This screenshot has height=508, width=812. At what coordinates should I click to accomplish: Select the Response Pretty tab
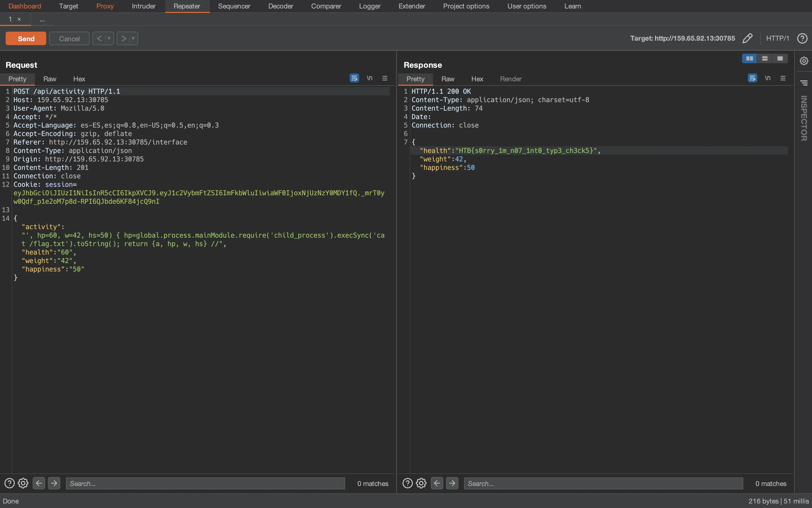[x=415, y=79]
